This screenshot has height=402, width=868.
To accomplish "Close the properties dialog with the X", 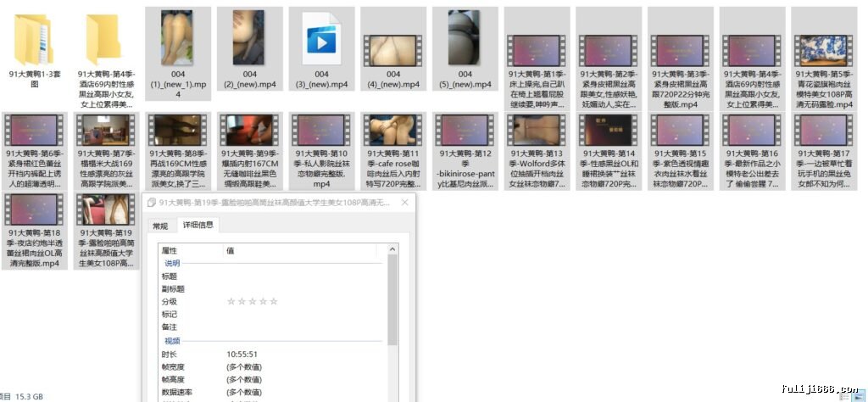I will (404, 203).
